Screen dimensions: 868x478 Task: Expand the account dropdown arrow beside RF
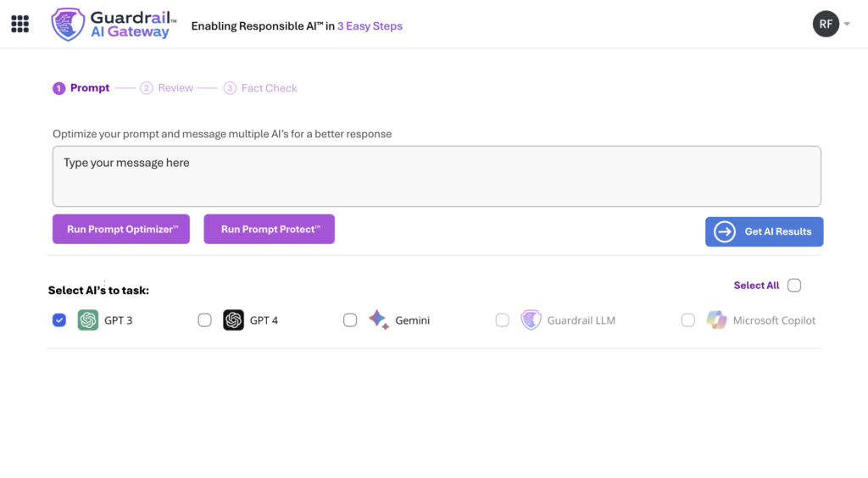point(847,24)
